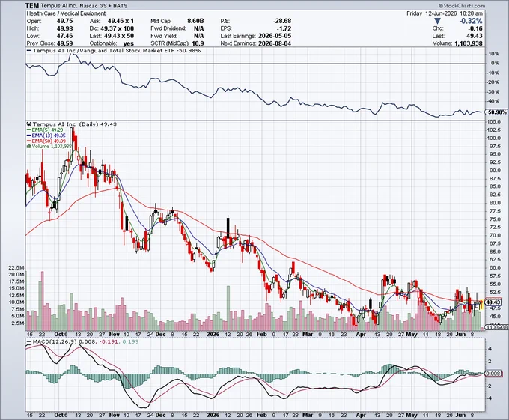Click the down-arrow change indicator icon
The height and width of the screenshot is (420, 509).
[438, 21]
